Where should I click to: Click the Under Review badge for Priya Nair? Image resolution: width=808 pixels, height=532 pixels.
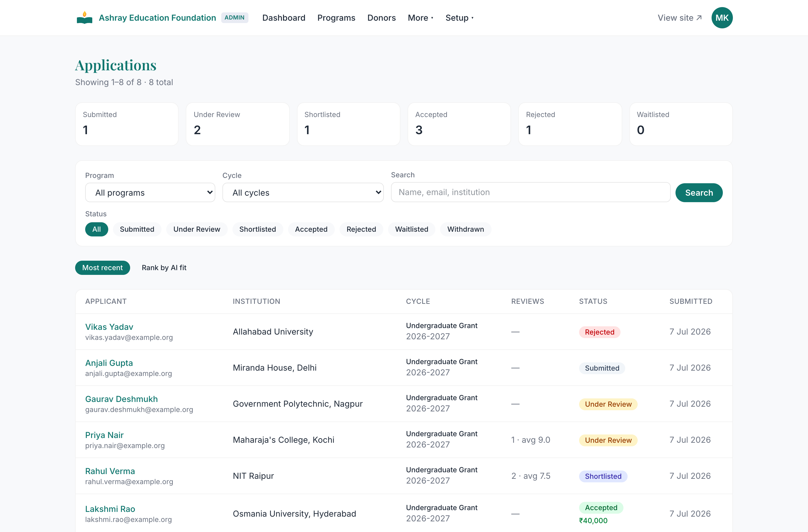point(608,440)
